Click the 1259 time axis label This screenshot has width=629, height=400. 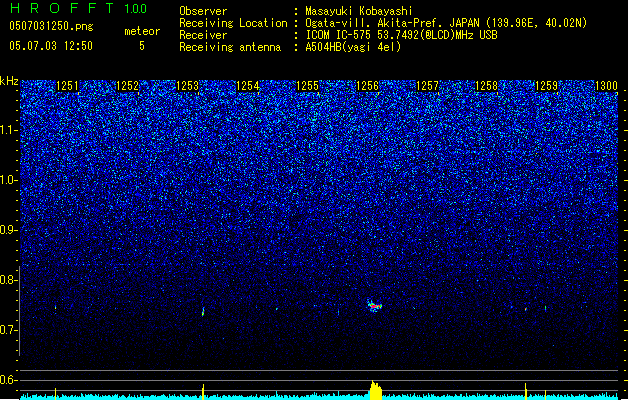click(x=546, y=86)
